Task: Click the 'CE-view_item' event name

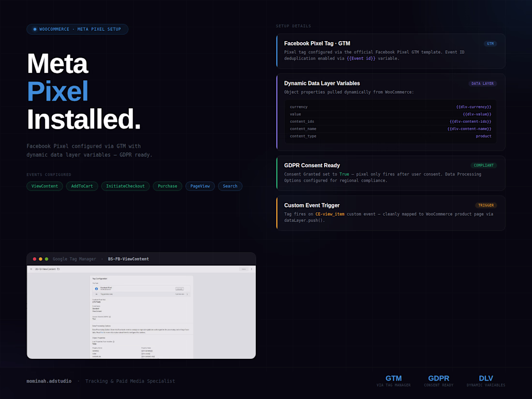Action: [330, 214]
